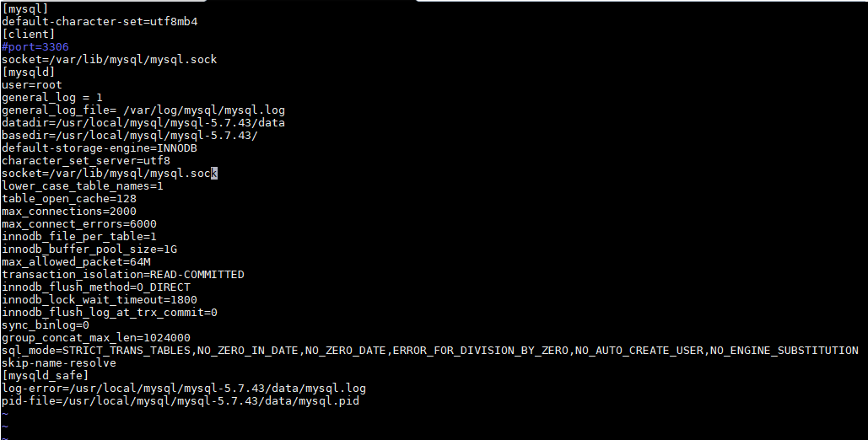Click the commented #port=3306 line

[x=35, y=47]
